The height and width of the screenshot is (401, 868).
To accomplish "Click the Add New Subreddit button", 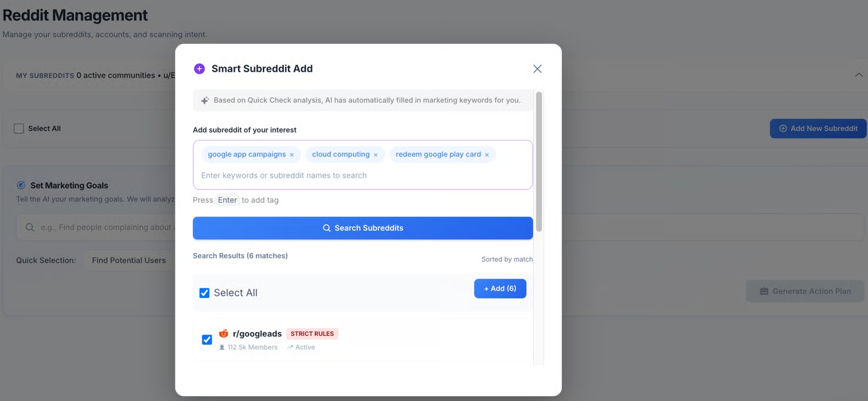I will pyautogui.click(x=817, y=129).
